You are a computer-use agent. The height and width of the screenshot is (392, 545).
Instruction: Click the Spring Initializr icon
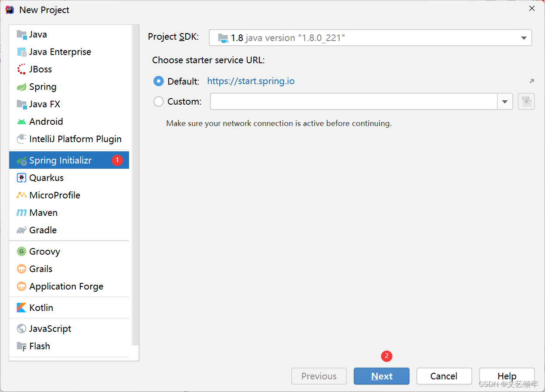pyautogui.click(x=21, y=160)
